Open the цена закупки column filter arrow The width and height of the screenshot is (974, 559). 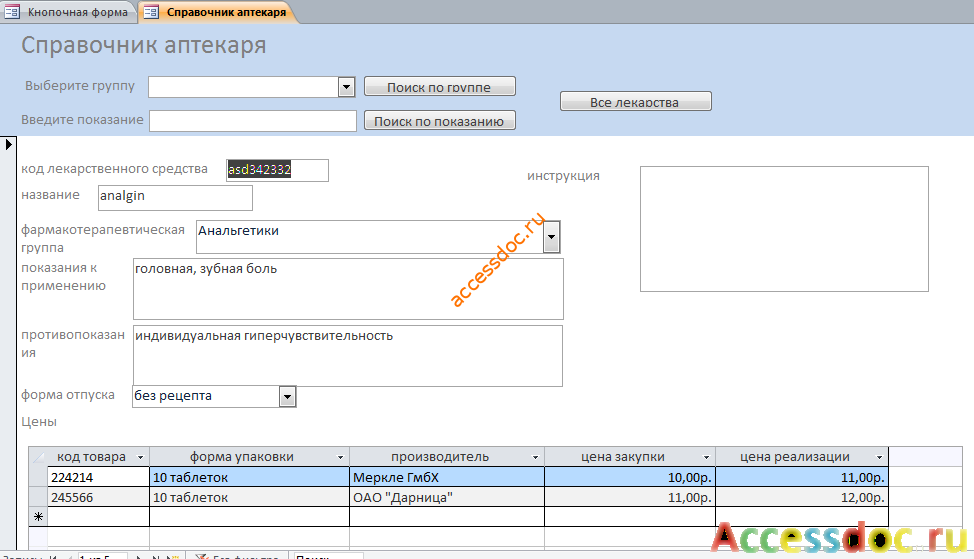click(706, 457)
